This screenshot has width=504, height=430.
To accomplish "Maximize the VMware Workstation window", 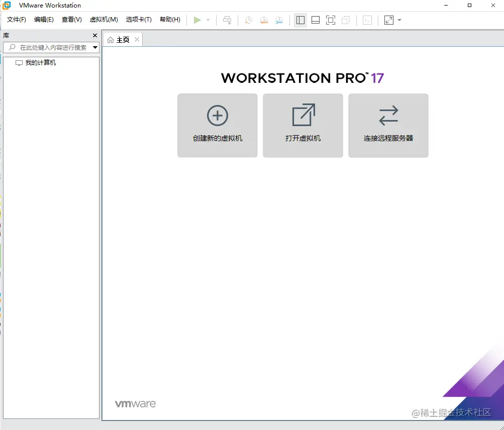I will [x=470, y=6].
